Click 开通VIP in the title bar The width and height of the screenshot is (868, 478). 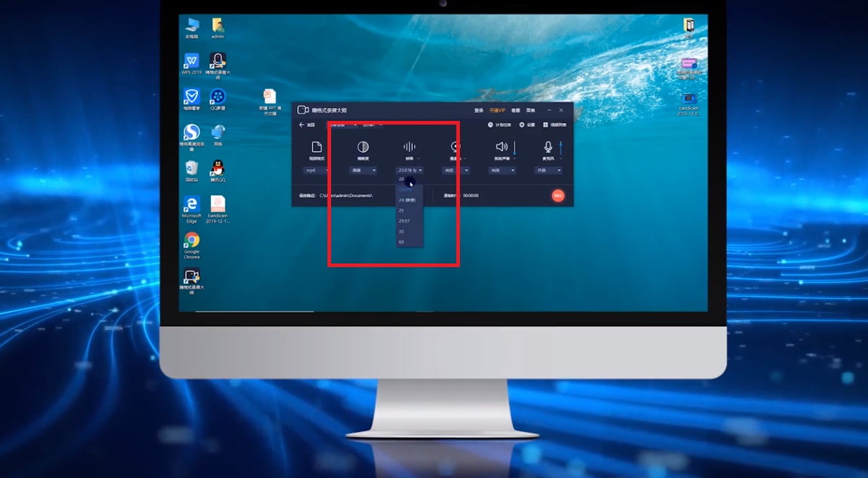tap(497, 111)
